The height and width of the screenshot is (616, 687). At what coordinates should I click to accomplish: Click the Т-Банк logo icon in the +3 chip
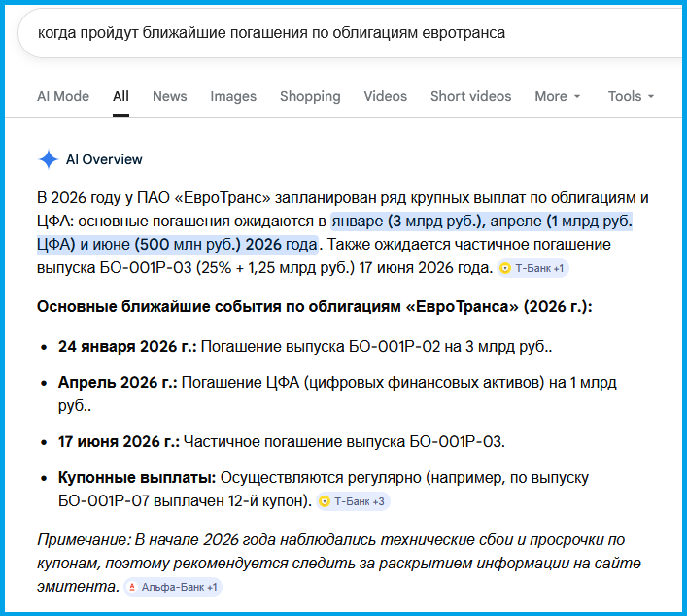(325, 501)
